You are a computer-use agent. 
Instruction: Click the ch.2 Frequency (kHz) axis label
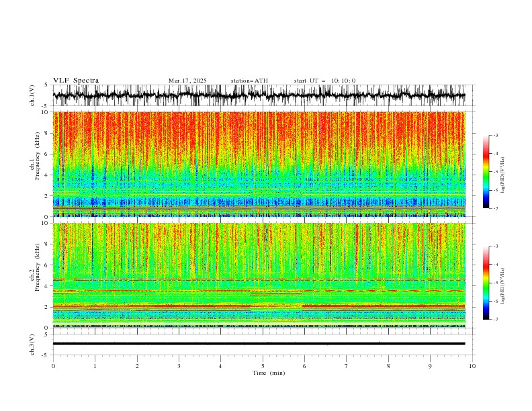pyautogui.click(x=36, y=267)
